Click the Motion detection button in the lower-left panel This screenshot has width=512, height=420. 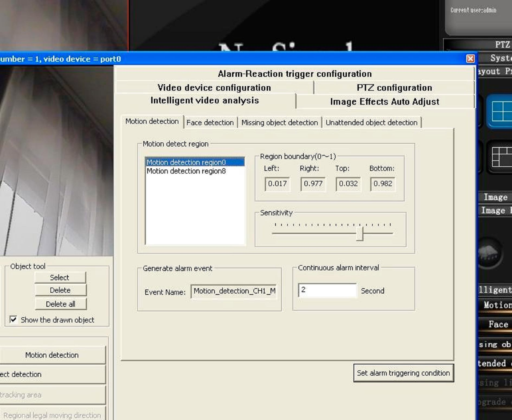coord(52,355)
